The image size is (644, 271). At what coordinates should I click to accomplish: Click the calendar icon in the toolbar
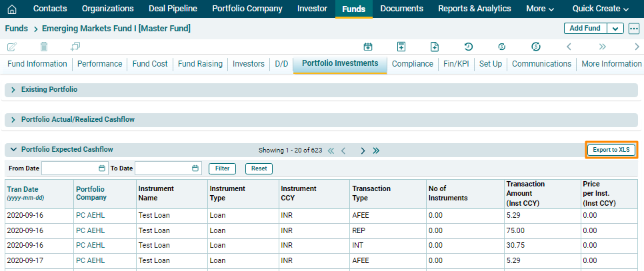(x=367, y=47)
